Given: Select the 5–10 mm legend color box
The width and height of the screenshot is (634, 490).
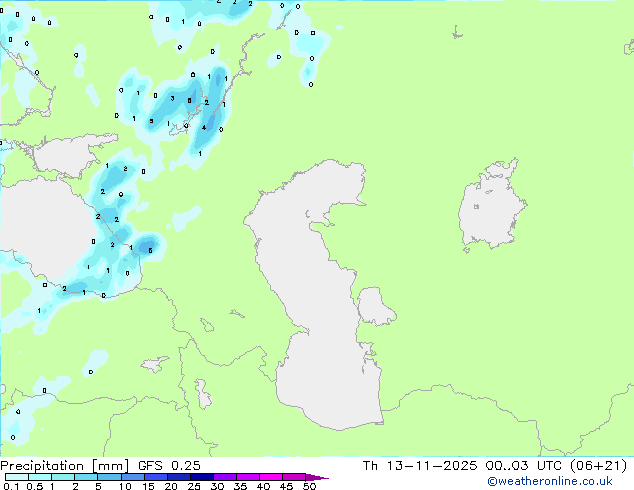Looking at the screenshot, I should pyautogui.click(x=109, y=477).
